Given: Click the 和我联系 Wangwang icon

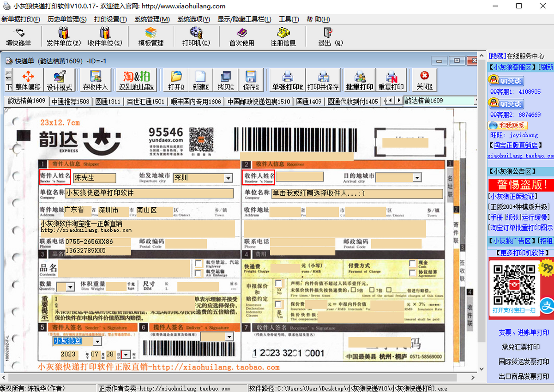Looking at the screenshot, I should (508, 125).
